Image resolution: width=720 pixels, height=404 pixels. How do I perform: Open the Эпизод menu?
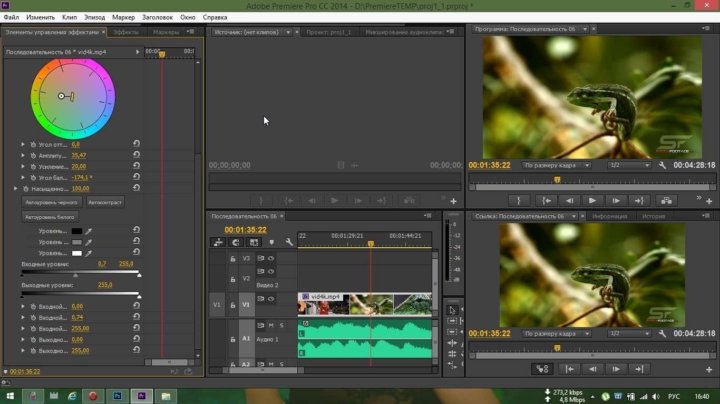[x=96, y=17]
